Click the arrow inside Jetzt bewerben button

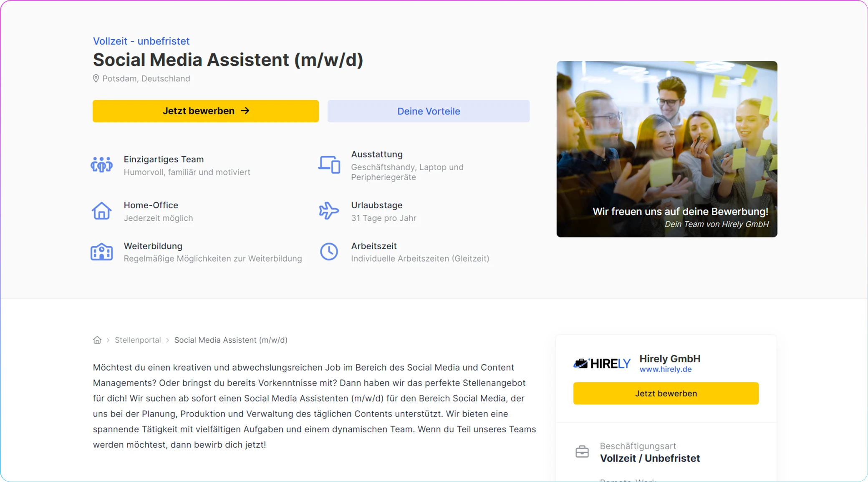(x=246, y=111)
